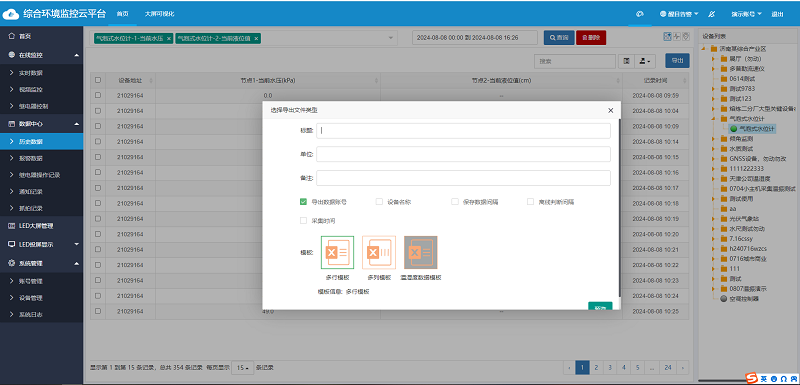This screenshot has height=385, width=800.
Task: Switch to the 大屏可视化 tab
Action: (159, 14)
